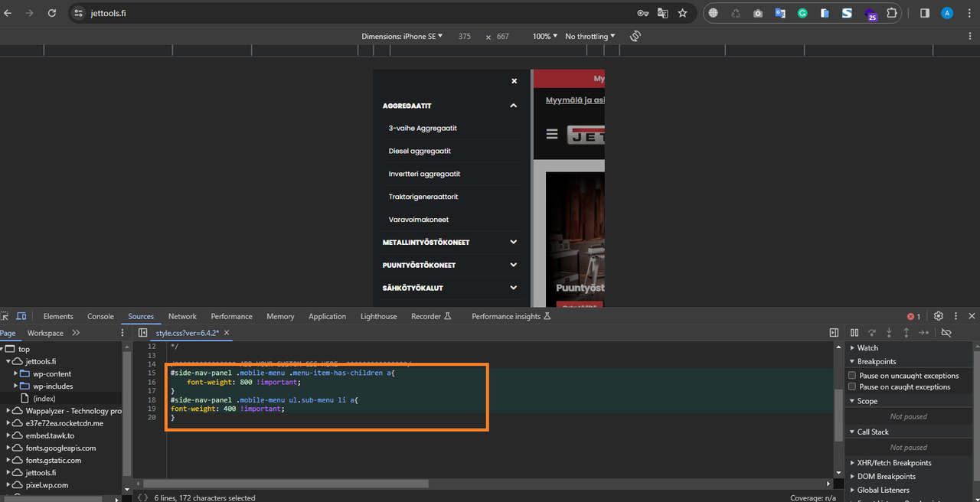
Task: Open the Performance tab
Action: pyautogui.click(x=231, y=316)
